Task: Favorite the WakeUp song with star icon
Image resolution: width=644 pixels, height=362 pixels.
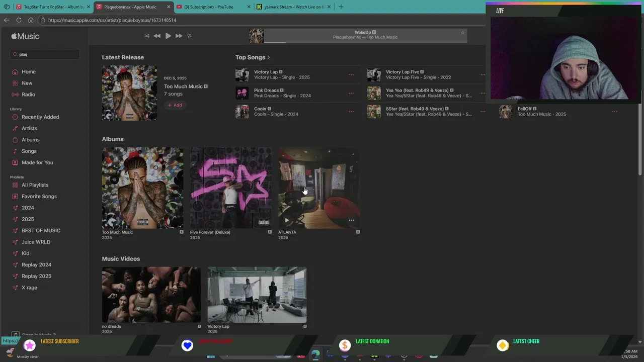Action: point(463,33)
